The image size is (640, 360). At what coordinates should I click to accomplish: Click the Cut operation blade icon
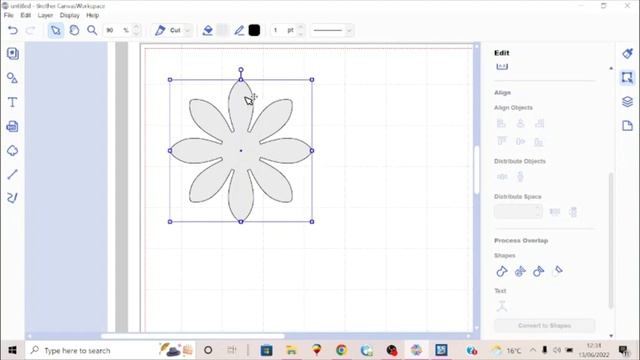pos(160,30)
